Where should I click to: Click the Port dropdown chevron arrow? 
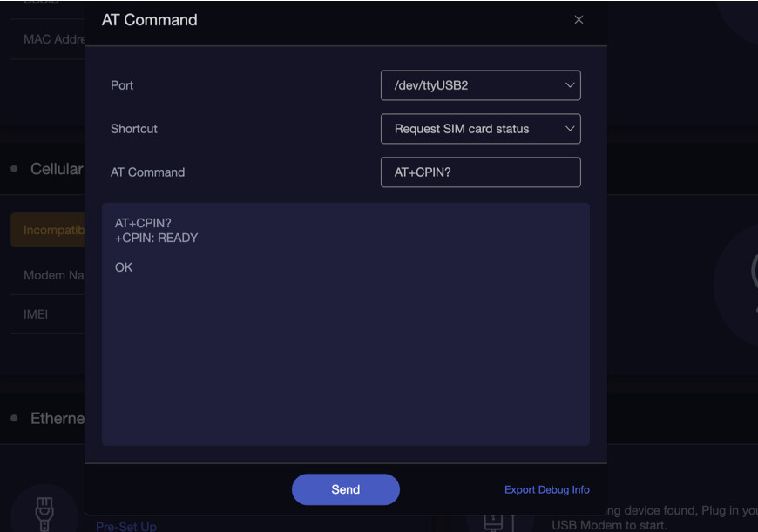click(x=570, y=85)
